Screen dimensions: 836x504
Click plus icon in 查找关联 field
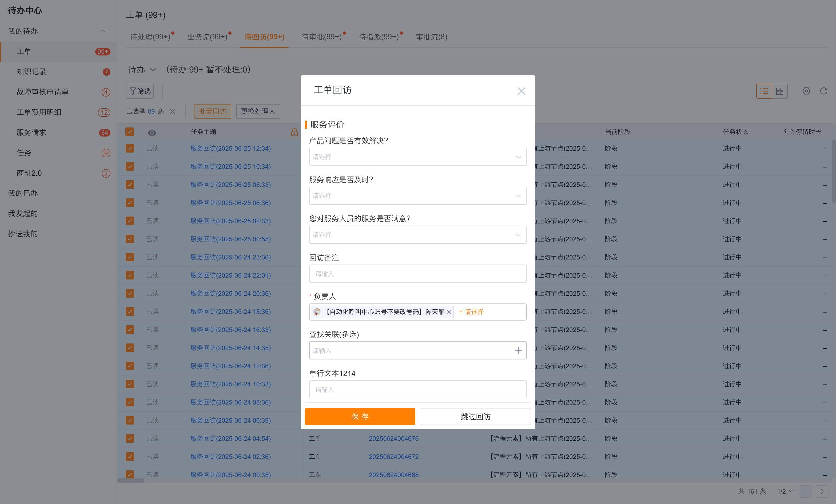click(x=518, y=350)
